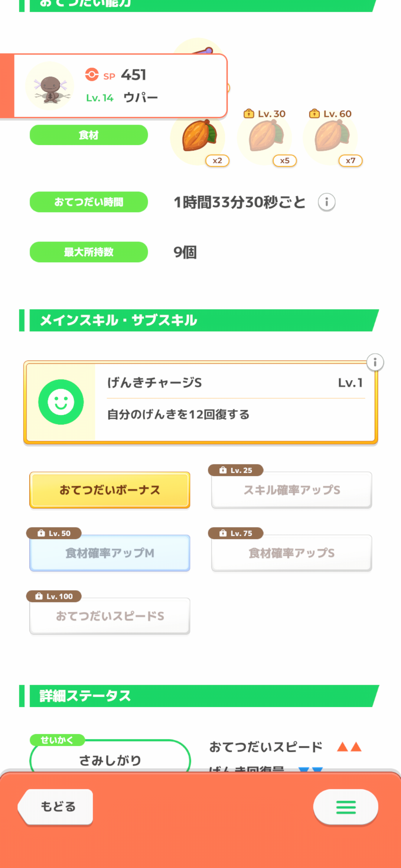Open the main skill info icon
The image size is (401, 868).
pyautogui.click(x=375, y=362)
